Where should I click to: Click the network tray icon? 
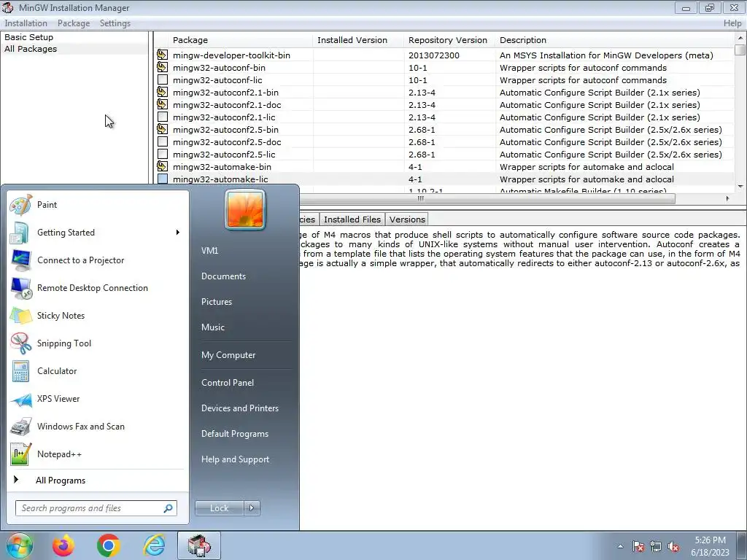(656, 547)
